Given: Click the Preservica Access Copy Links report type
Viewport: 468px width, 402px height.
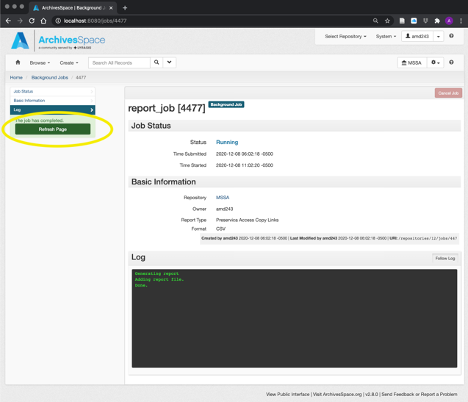Looking at the screenshot, I should [x=247, y=220].
